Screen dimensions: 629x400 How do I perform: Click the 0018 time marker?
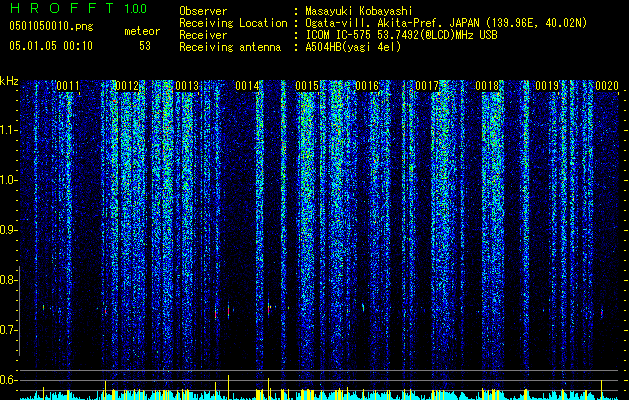click(487, 86)
